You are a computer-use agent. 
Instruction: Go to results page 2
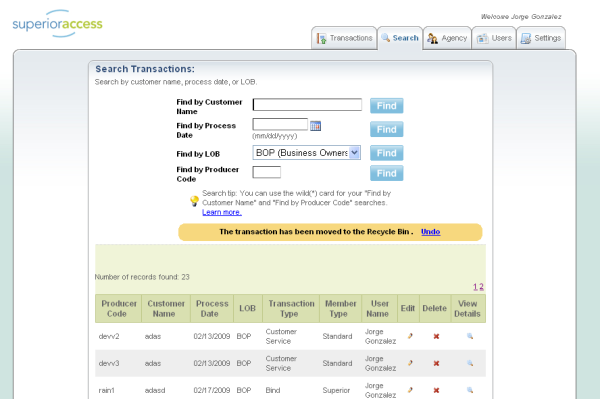[x=481, y=287]
